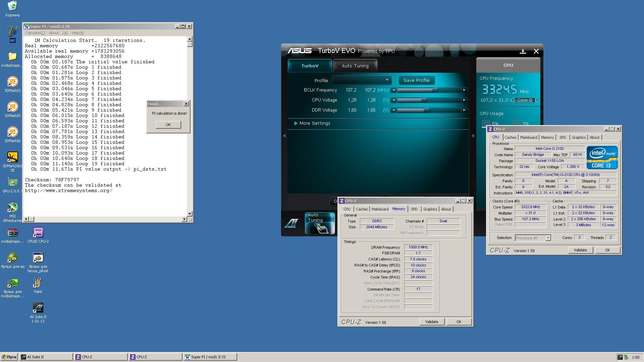
Task: Open the nvidiaInspector folder icon
Action: click(x=12, y=57)
